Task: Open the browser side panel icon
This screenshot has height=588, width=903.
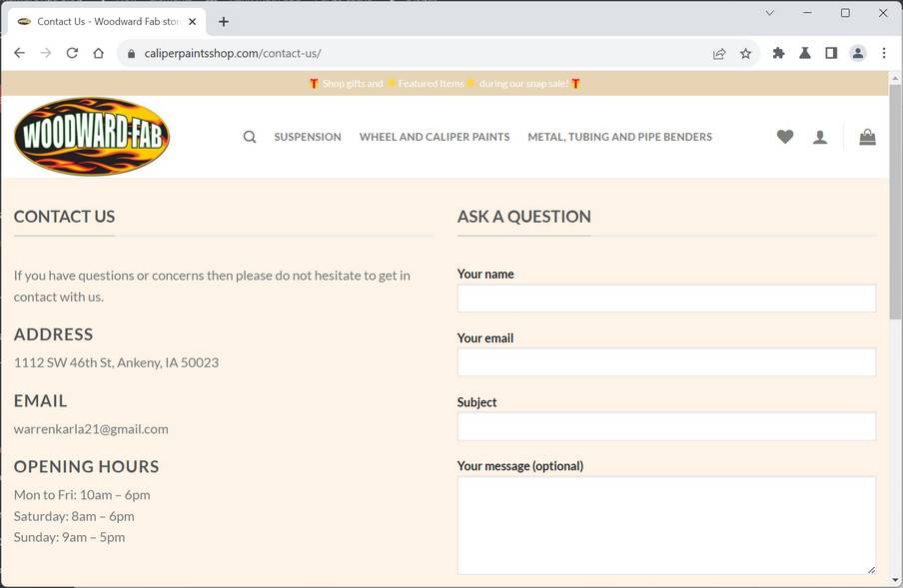Action: pyautogui.click(x=832, y=53)
